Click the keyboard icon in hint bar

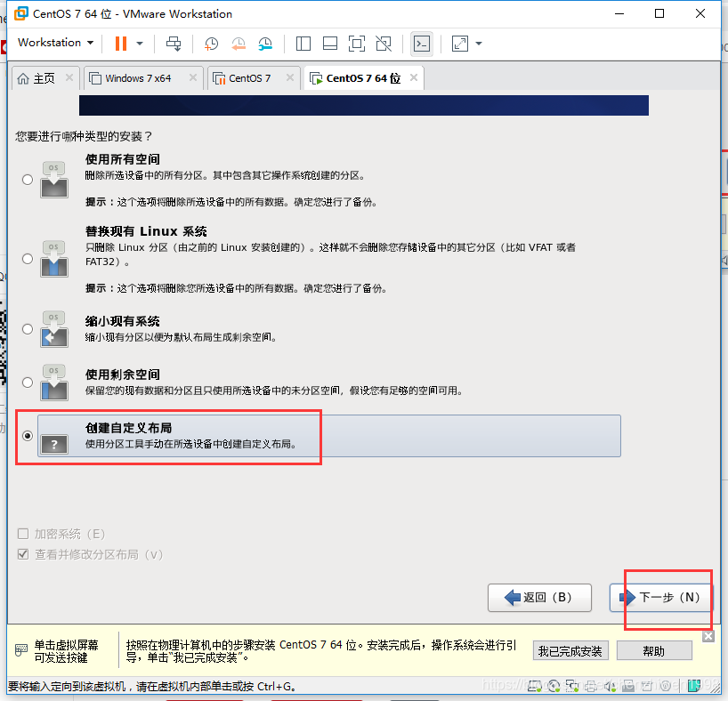[20, 650]
